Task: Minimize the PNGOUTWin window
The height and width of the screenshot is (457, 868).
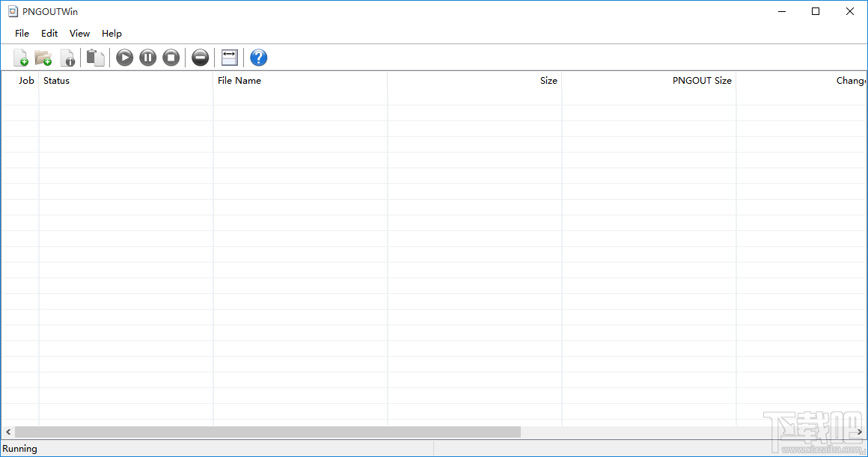Action: point(782,12)
